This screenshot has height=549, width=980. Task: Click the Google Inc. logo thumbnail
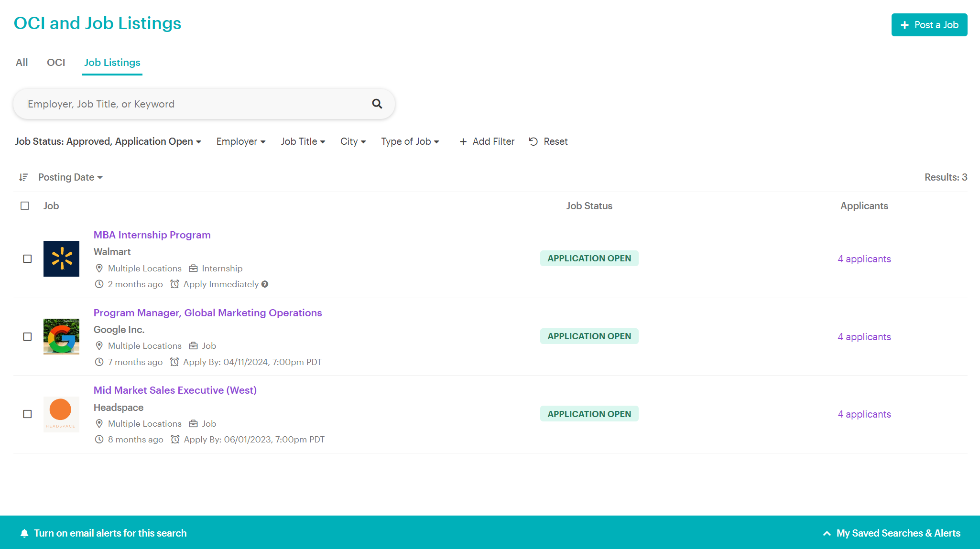(x=61, y=336)
